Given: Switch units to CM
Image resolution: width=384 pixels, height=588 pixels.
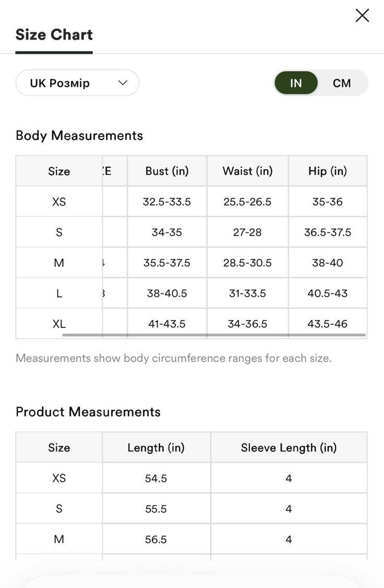Looking at the screenshot, I should coord(342,83).
